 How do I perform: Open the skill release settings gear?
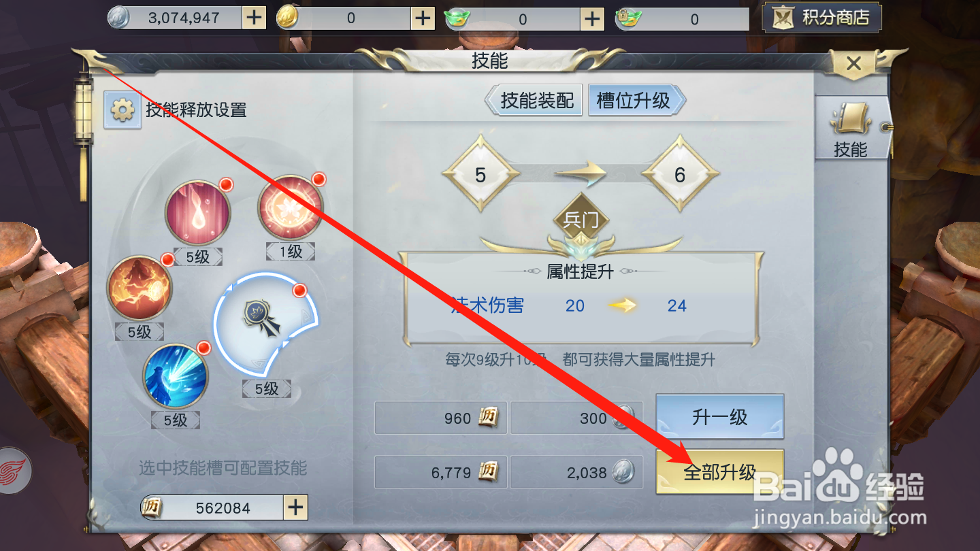(x=122, y=110)
